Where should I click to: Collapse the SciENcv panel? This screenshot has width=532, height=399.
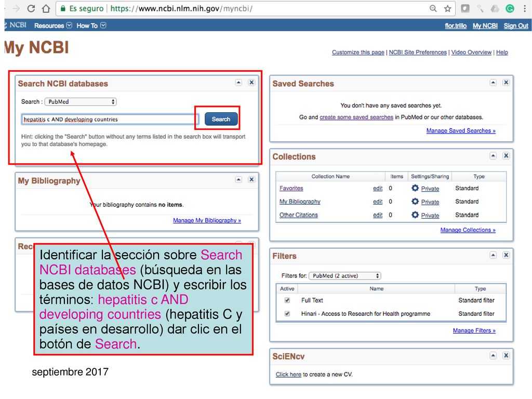coord(493,355)
